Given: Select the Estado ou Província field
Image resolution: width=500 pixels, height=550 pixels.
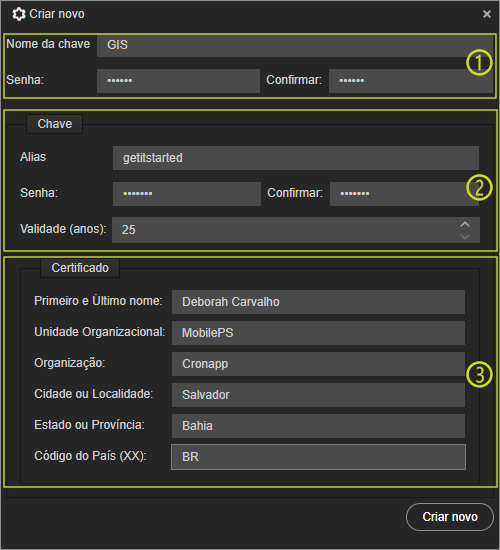Looking at the screenshot, I should pos(318,426).
